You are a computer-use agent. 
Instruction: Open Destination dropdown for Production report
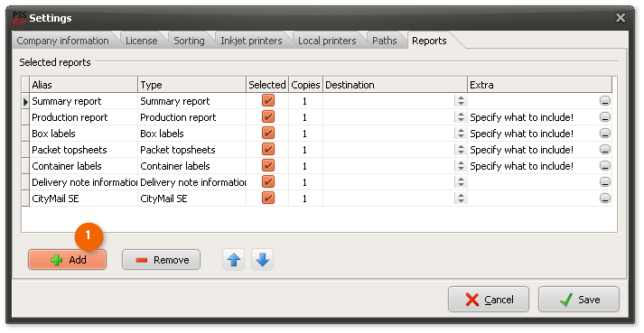(x=461, y=117)
